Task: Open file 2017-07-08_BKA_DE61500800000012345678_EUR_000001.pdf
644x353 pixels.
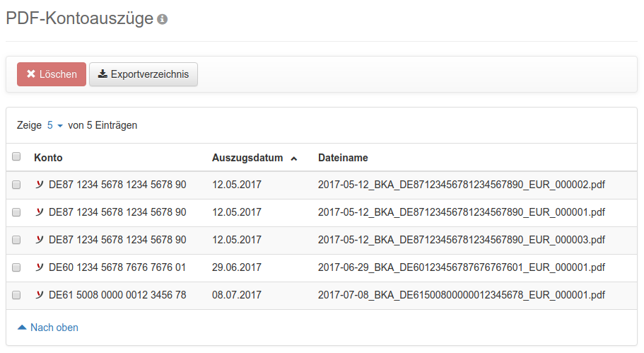Action: [461, 295]
